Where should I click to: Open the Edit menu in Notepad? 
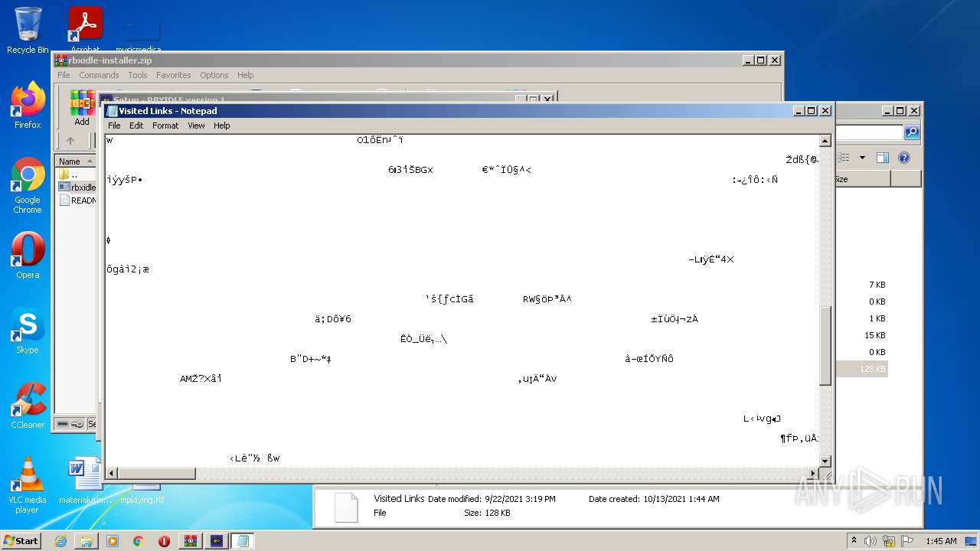[x=136, y=126]
